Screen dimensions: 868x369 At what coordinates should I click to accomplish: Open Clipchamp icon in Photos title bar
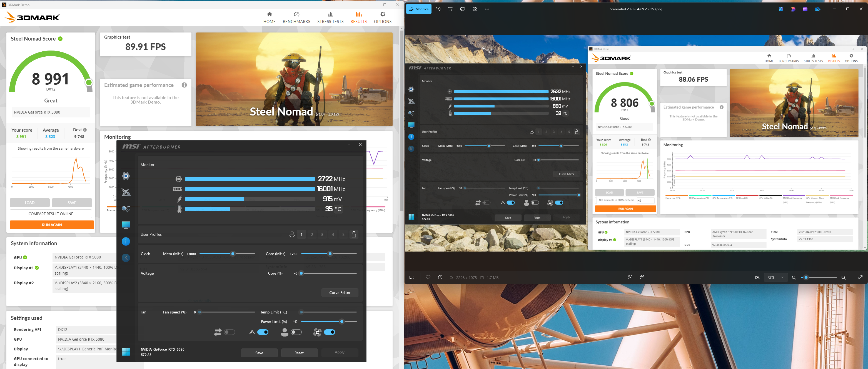pyautogui.click(x=805, y=9)
